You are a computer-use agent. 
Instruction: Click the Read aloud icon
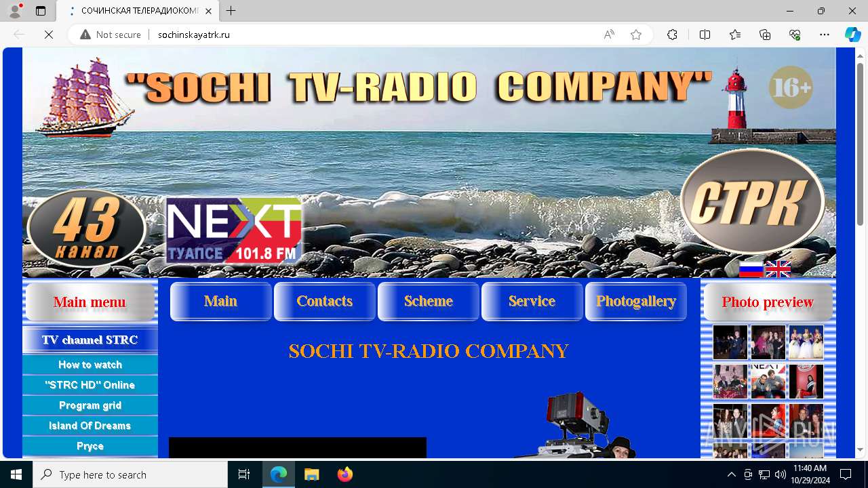(x=609, y=35)
